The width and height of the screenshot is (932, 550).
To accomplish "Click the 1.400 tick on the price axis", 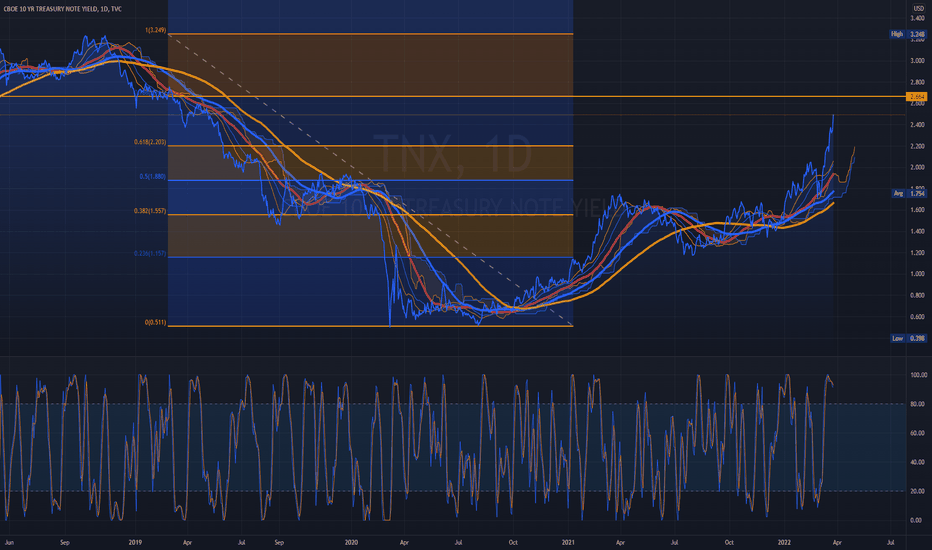I will [x=917, y=231].
